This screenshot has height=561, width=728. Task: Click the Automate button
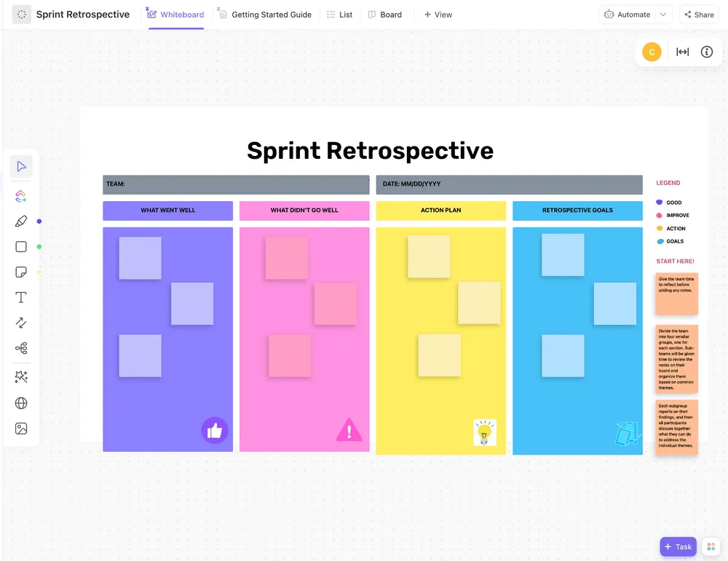point(628,15)
